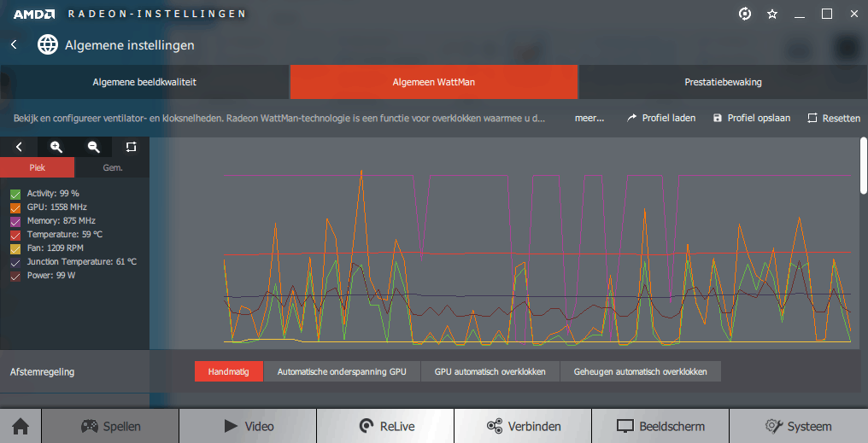Open the Video section
This screenshot has width=868, height=443.
tap(248, 427)
